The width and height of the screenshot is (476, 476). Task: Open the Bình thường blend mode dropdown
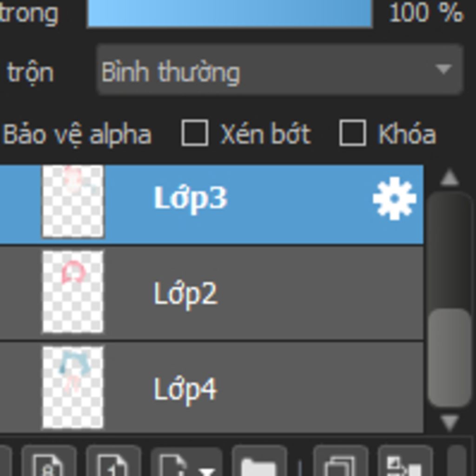pyautogui.click(x=279, y=70)
